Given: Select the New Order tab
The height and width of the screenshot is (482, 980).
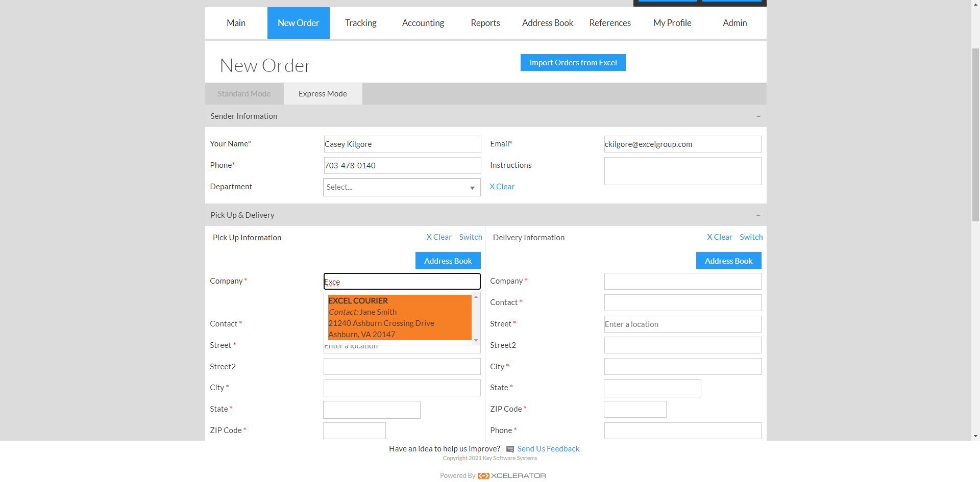Looking at the screenshot, I should [x=299, y=23].
